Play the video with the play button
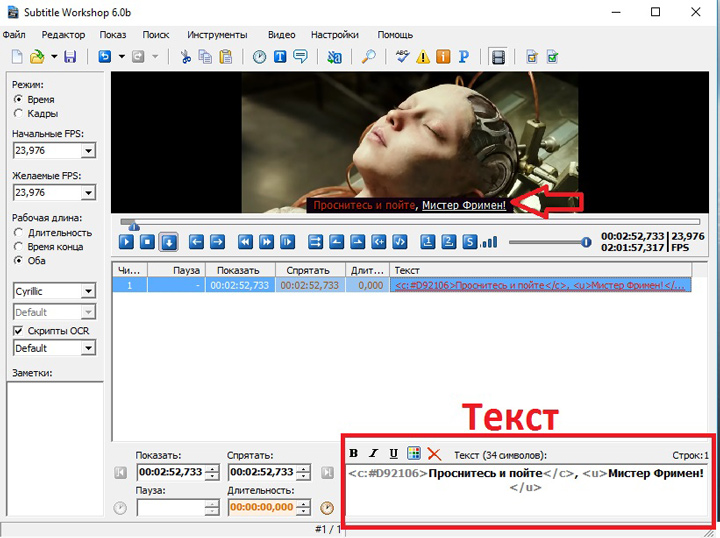 tap(126, 241)
